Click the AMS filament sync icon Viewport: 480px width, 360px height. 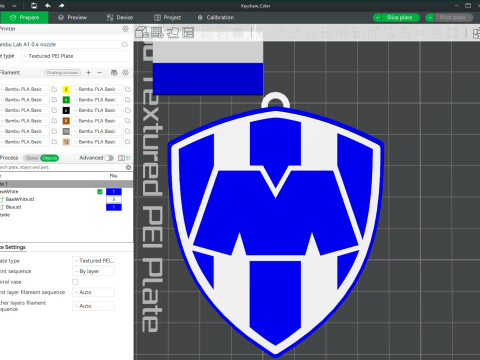[114, 72]
